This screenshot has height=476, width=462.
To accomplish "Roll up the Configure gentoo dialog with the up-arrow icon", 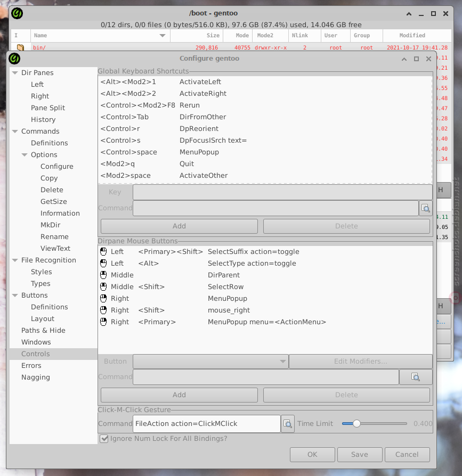I will pyautogui.click(x=404, y=59).
